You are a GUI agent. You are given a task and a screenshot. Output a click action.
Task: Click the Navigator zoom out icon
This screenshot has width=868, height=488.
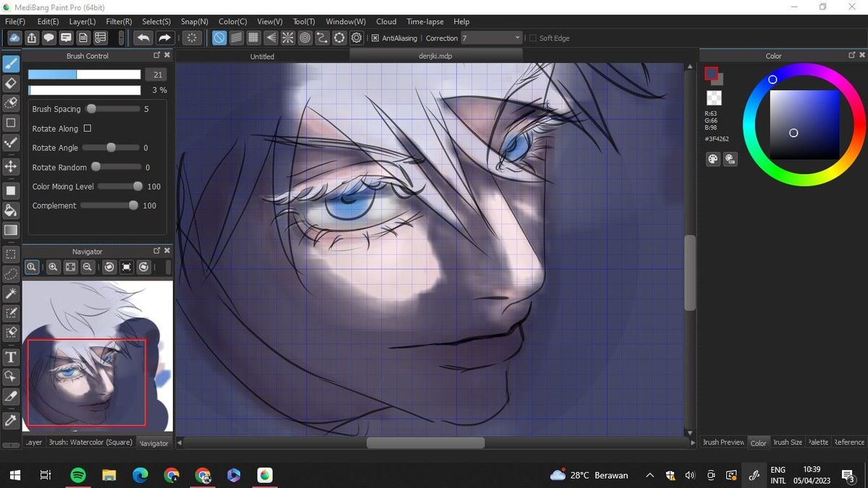tap(88, 267)
